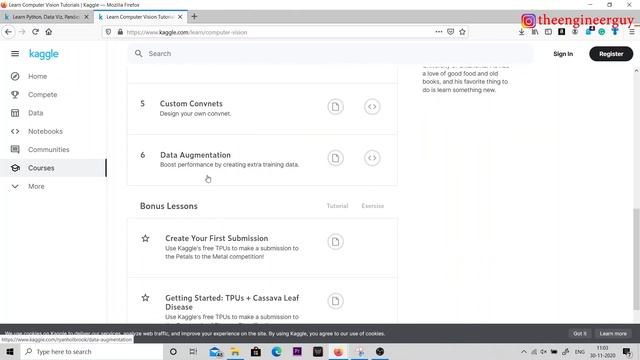Open Firefox downloads panel
Image resolution: width=640 pixels, height=360 pixels.
[x=521, y=32]
